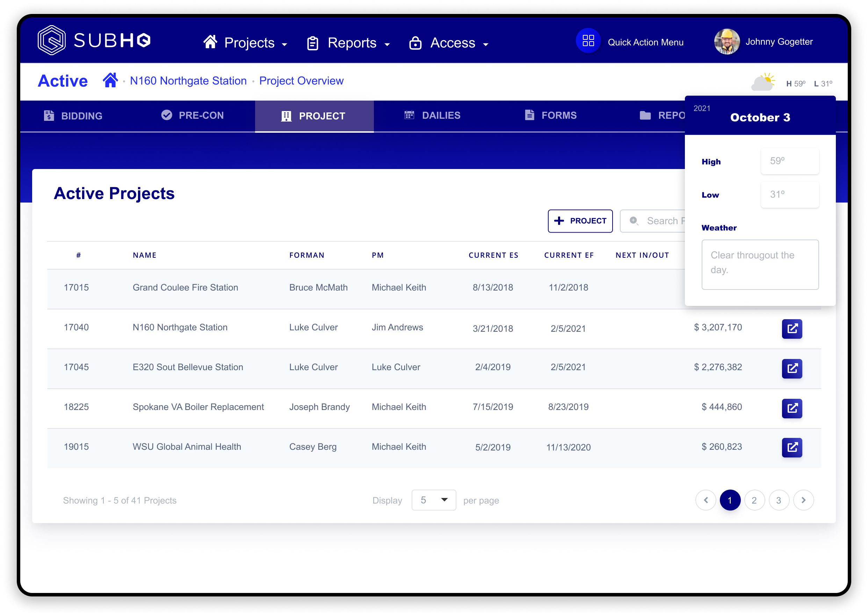Sort by the NAME column header
Image resolution: width=868 pixels, height=616 pixels.
pos(145,255)
